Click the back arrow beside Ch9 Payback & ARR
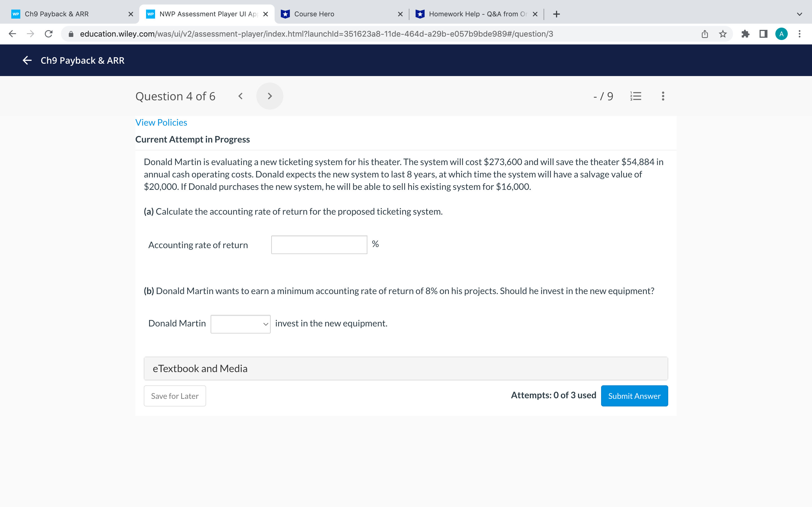The height and width of the screenshot is (507, 812). click(x=27, y=60)
